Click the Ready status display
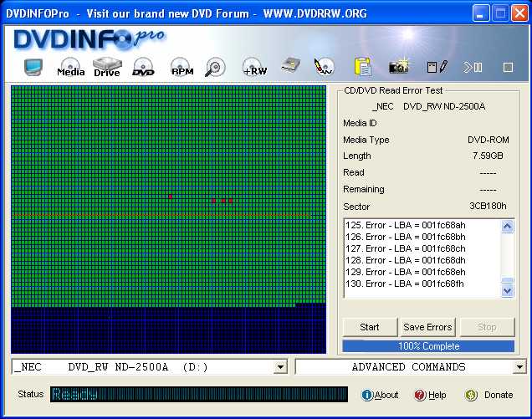Screen dimensions: 532x419 (x=199, y=394)
